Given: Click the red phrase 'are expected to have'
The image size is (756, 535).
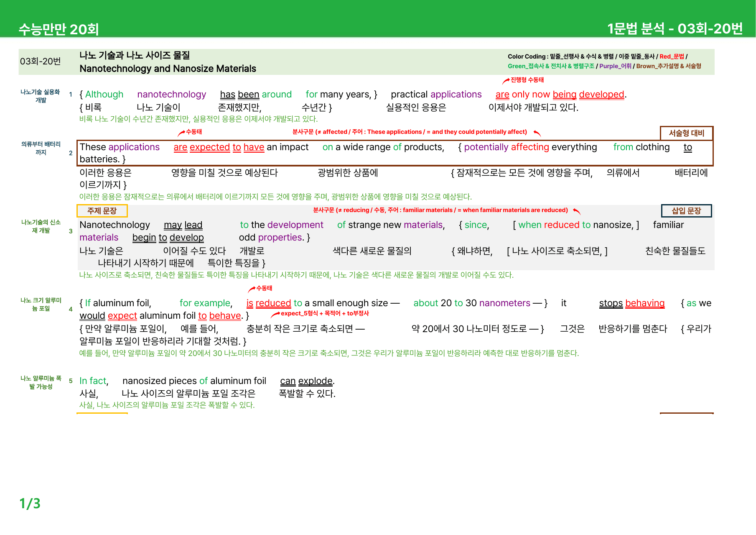Looking at the screenshot, I should coord(219,147).
